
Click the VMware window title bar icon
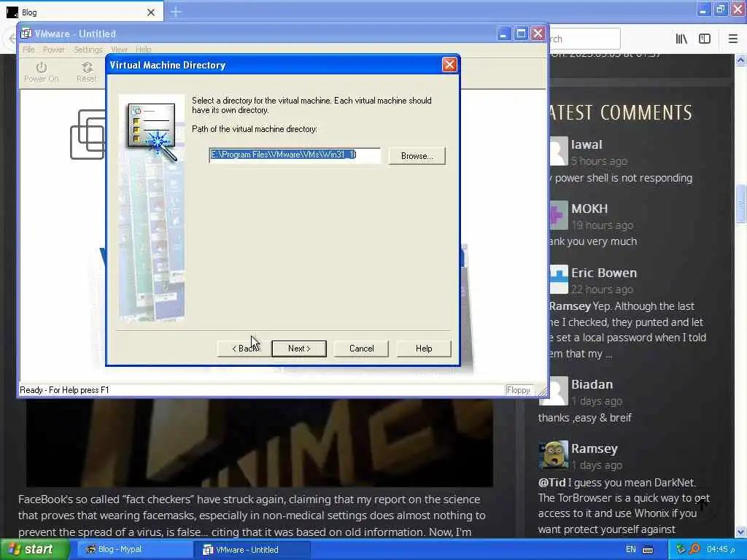(26, 34)
